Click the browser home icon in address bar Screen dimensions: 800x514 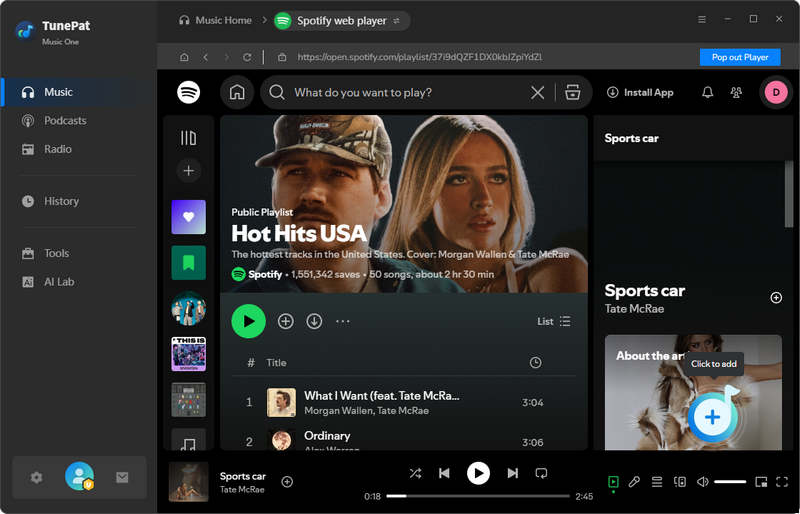click(x=184, y=57)
